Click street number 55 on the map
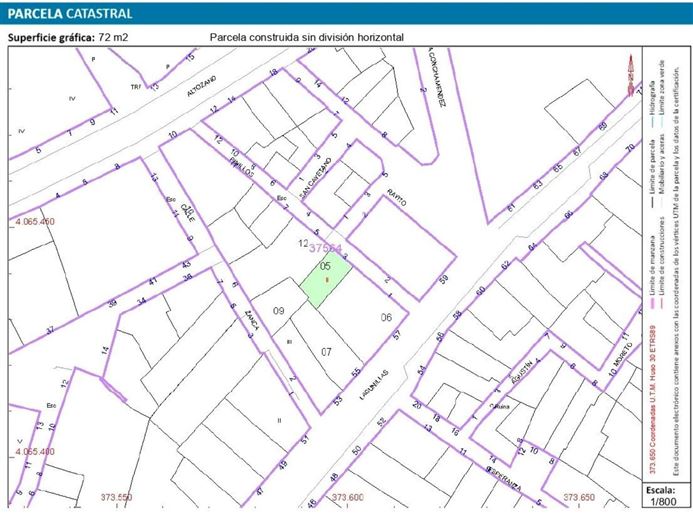Screen dimensions: 693x532 point(356,372)
